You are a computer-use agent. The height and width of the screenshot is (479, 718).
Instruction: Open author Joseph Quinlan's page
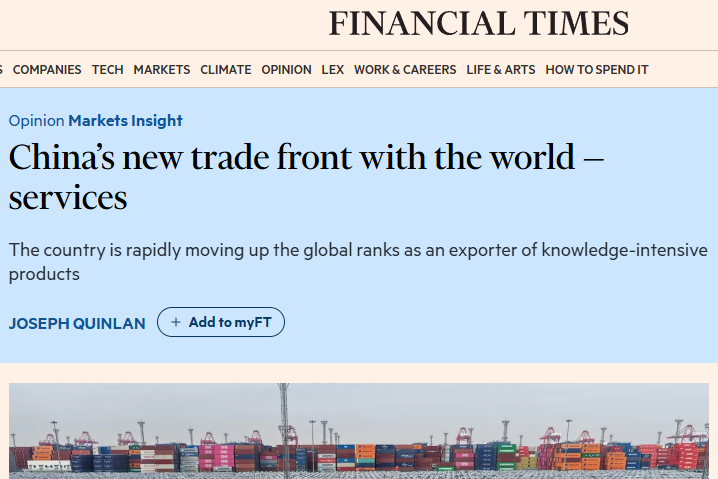(77, 323)
